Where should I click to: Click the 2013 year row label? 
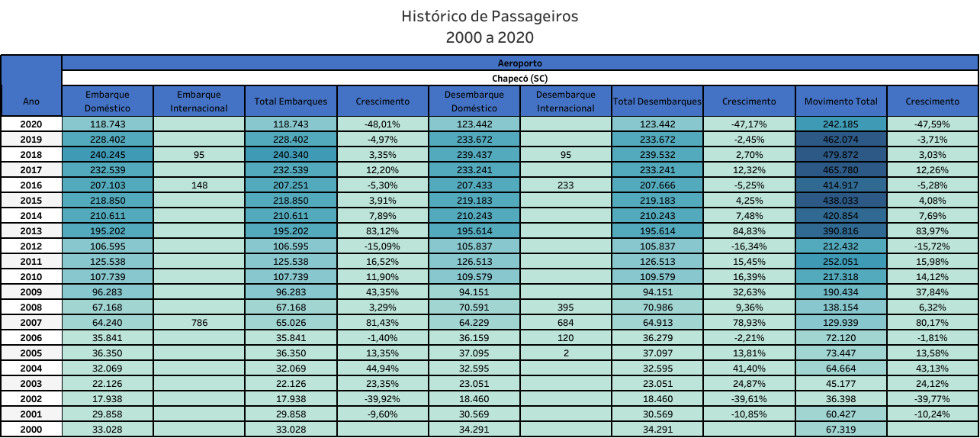[31, 231]
